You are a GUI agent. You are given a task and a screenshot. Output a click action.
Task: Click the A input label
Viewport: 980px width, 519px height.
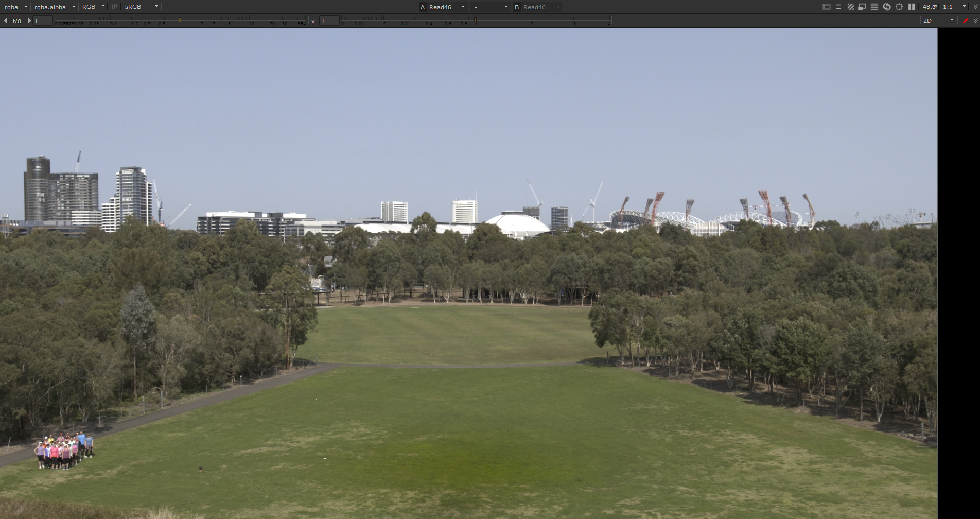(x=423, y=7)
